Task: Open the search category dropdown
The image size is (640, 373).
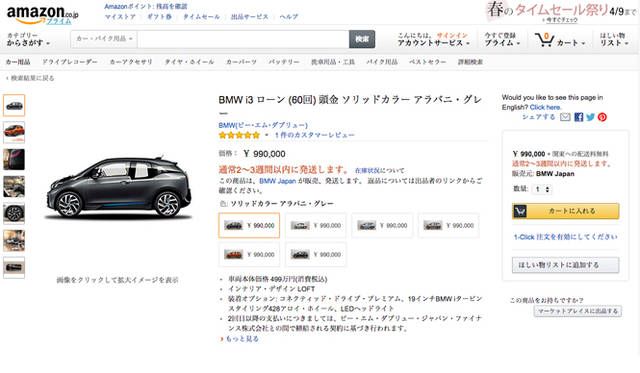Action: [x=104, y=39]
